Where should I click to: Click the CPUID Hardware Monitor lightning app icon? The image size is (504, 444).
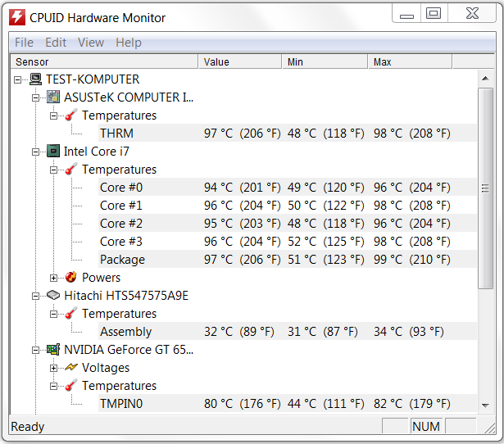tap(17, 17)
